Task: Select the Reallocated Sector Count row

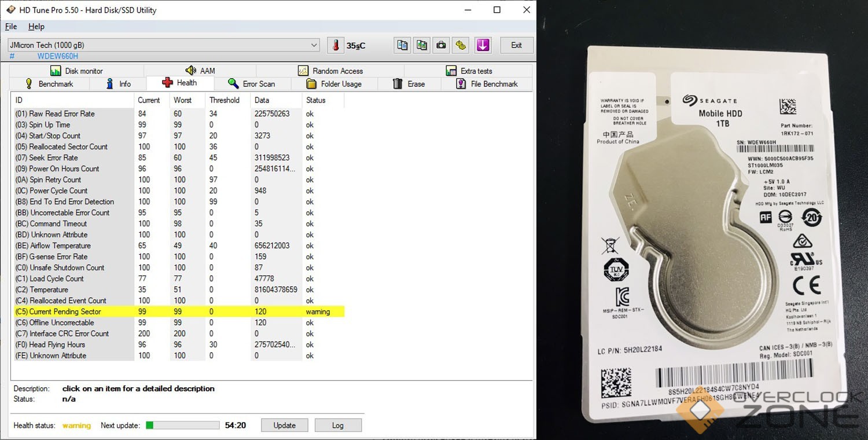Action: 179,147
